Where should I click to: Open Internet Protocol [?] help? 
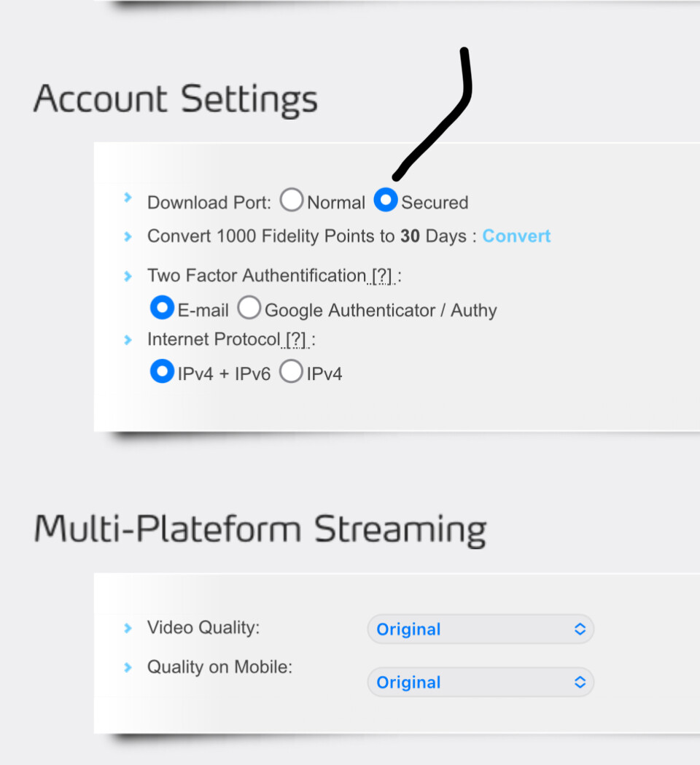coord(296,340)
